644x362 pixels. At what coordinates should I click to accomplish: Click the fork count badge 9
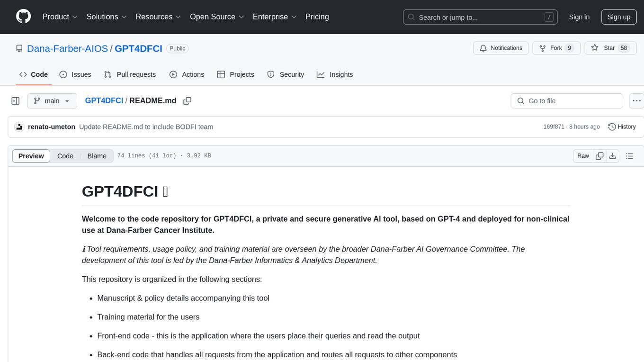click(x=570, y=48)
